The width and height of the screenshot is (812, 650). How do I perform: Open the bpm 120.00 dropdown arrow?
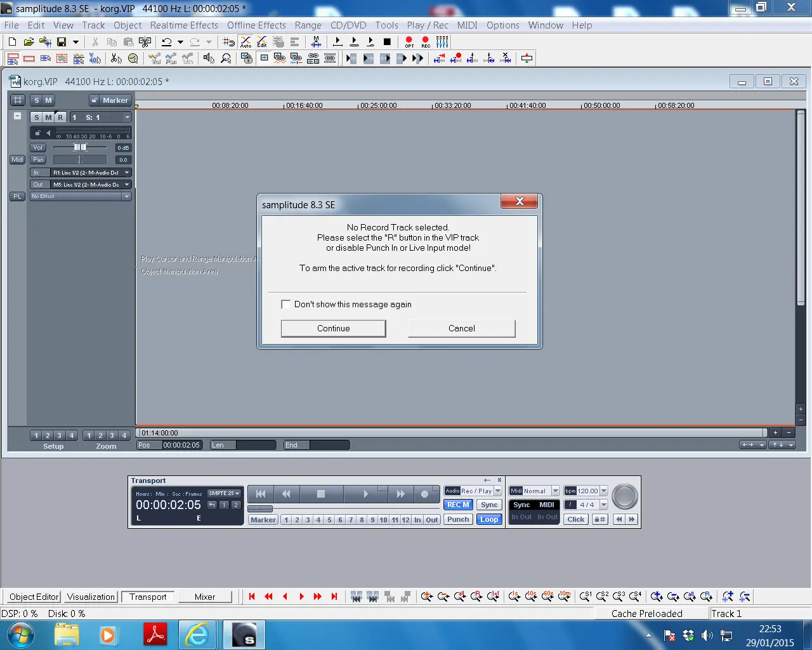[604, 491]
